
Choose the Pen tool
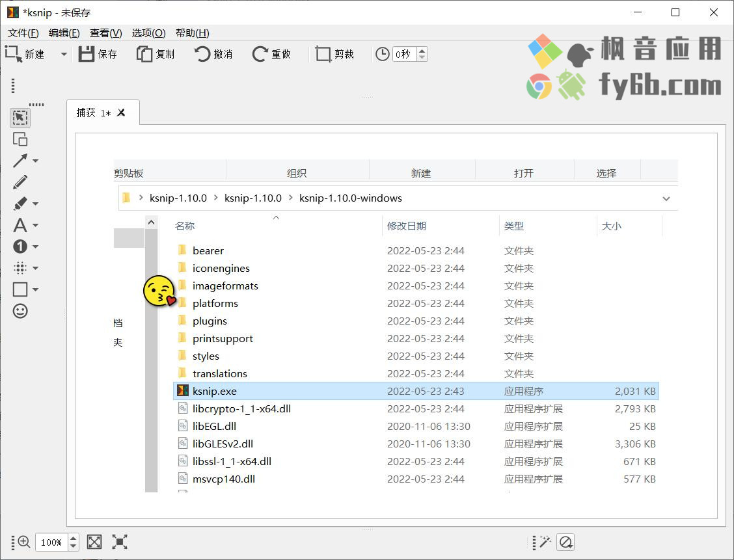point(20,182)
